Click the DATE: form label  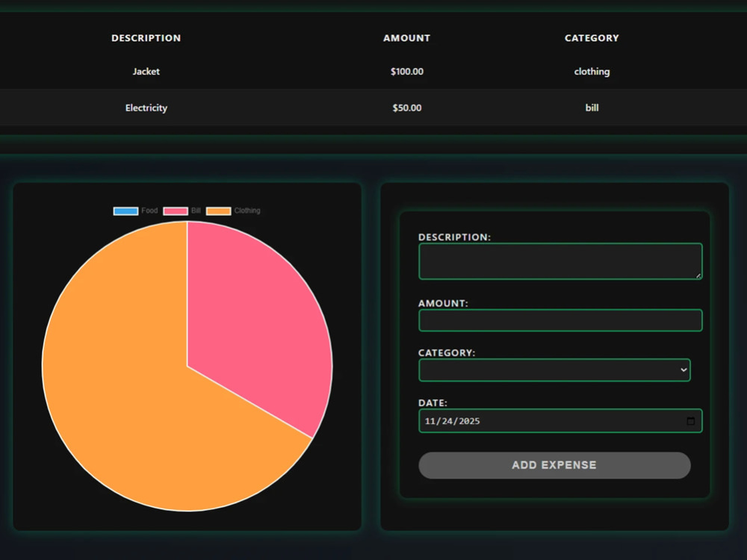tap(433, 403)
